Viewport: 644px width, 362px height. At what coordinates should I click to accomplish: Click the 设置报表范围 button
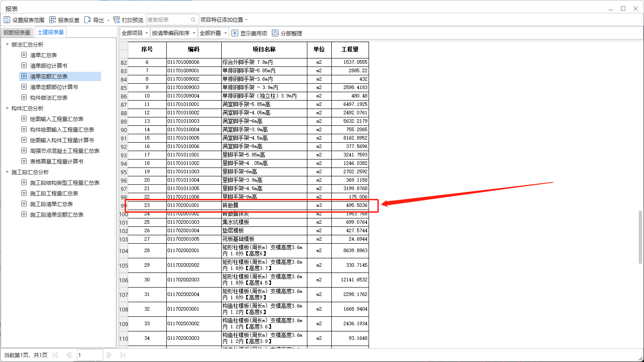[x=24, y=20]
